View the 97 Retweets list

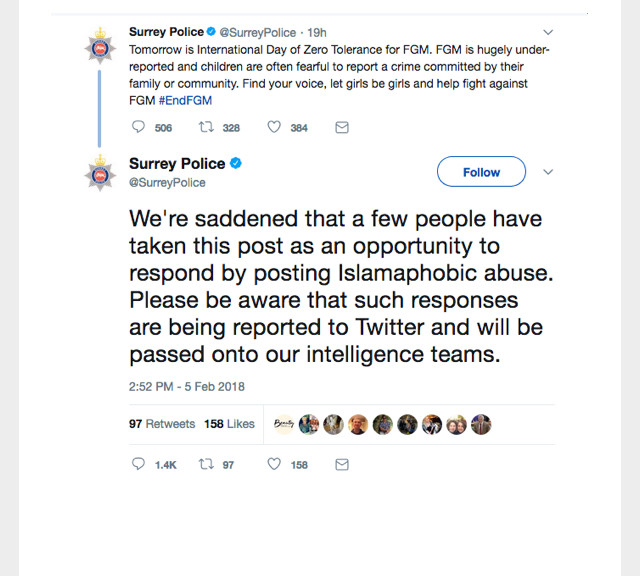[x=162, y=424]
